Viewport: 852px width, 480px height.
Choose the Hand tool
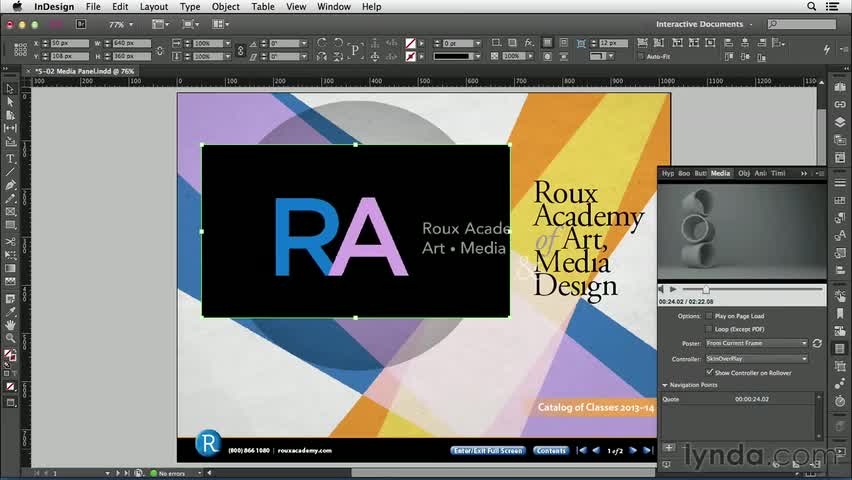tap(10, 325)
